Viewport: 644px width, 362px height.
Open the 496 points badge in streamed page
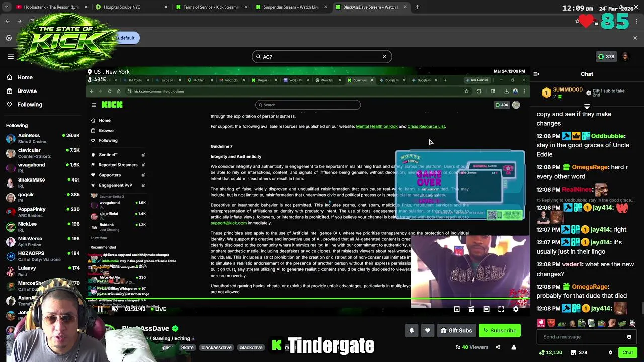(x=502, y=105)
